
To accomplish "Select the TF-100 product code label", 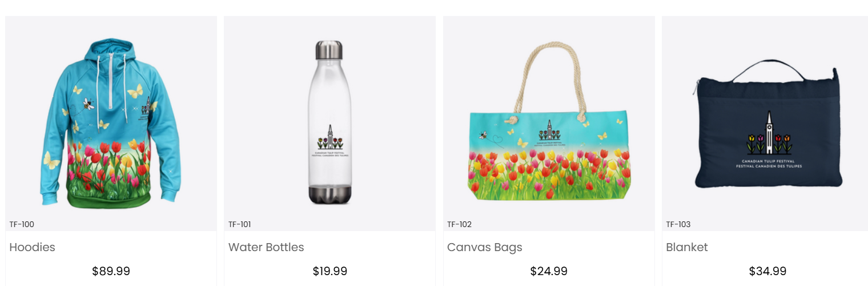I will tap(22, 224).
